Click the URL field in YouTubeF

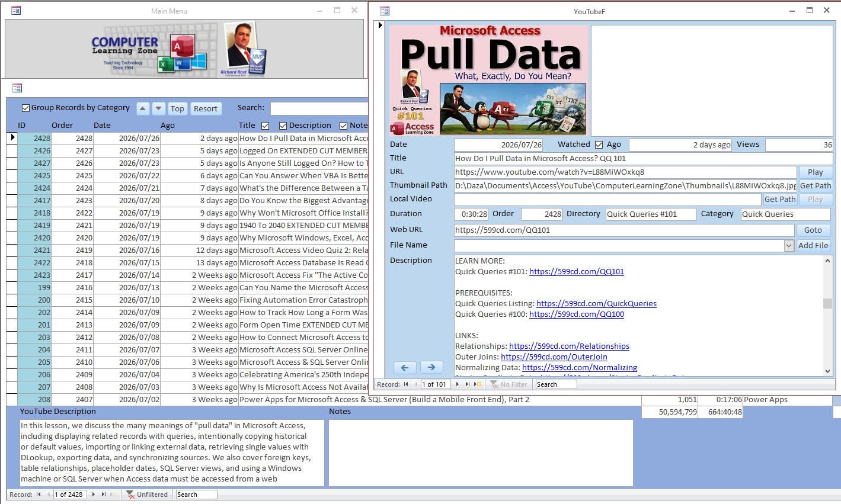[625, 172]
